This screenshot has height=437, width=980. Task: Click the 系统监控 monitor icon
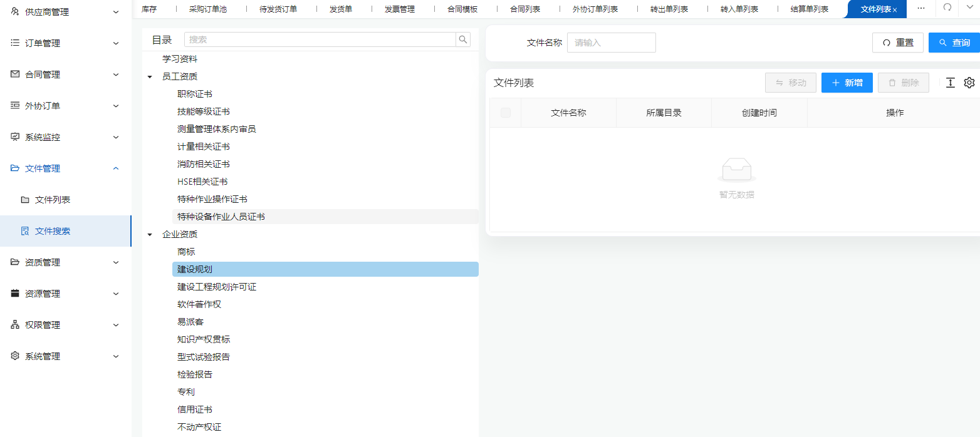[x=15, y=137]
